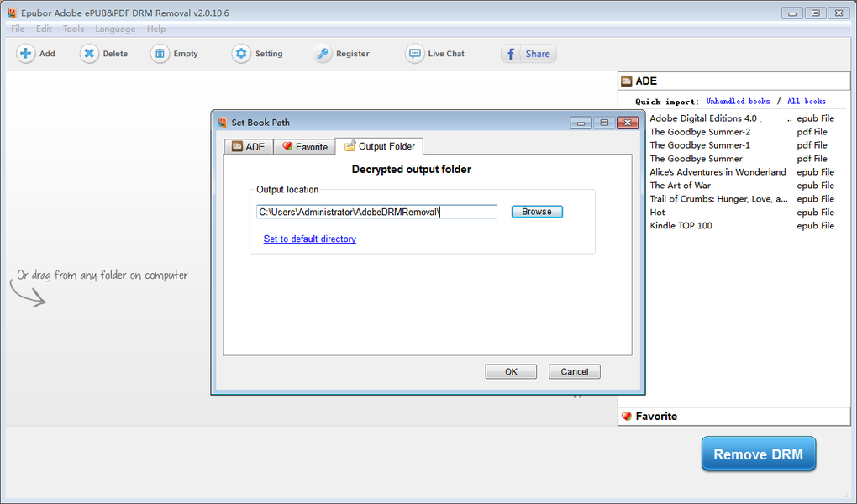
Task: Open the Setting gear icon
Action: point(241,54)
